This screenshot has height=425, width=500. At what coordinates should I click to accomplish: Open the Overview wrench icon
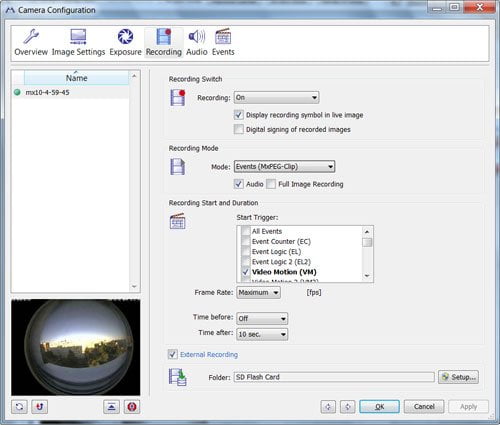[x=31, y=37]
